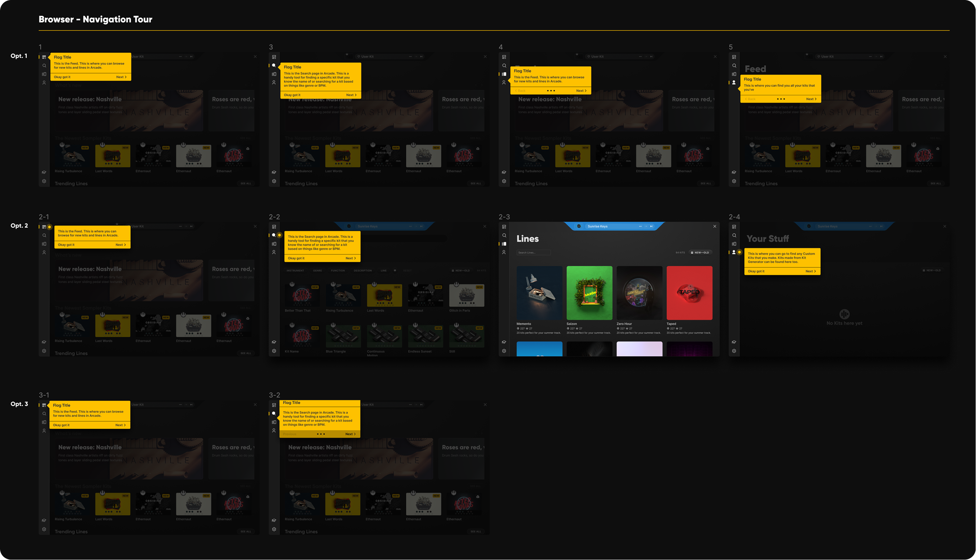976x560 pixels.
Task: Open the profile icon in the Lines screen sidebar
Action: (504, 252)
